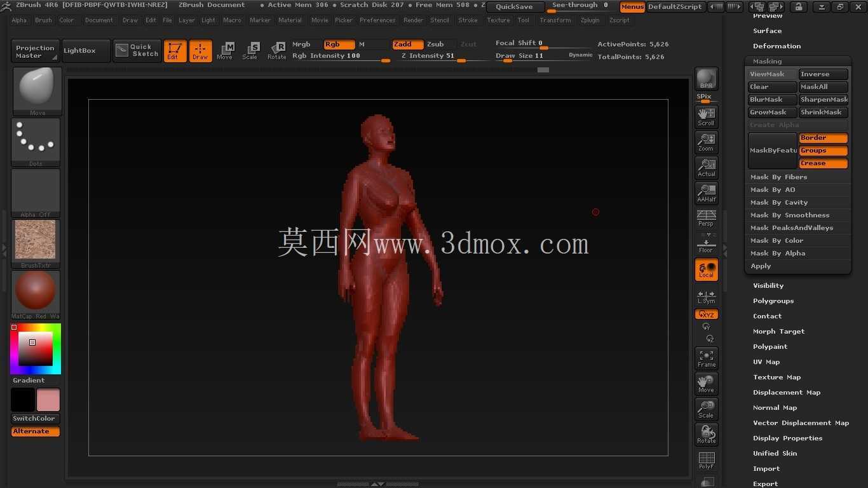Select top shelf Scale mode
Screen dimensions: 868x488
(x=250, y=51)
